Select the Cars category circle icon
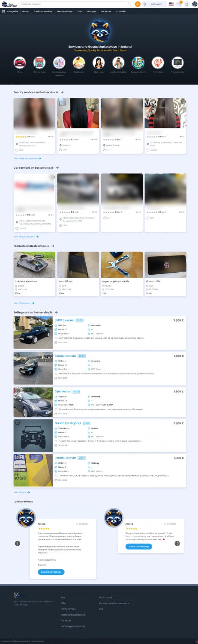 coord(20,63)
